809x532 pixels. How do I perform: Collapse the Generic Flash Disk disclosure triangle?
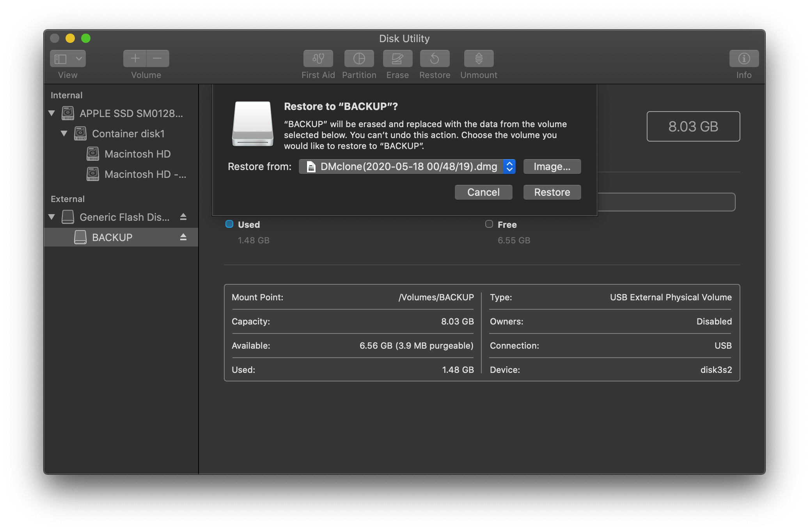point(51,217)
